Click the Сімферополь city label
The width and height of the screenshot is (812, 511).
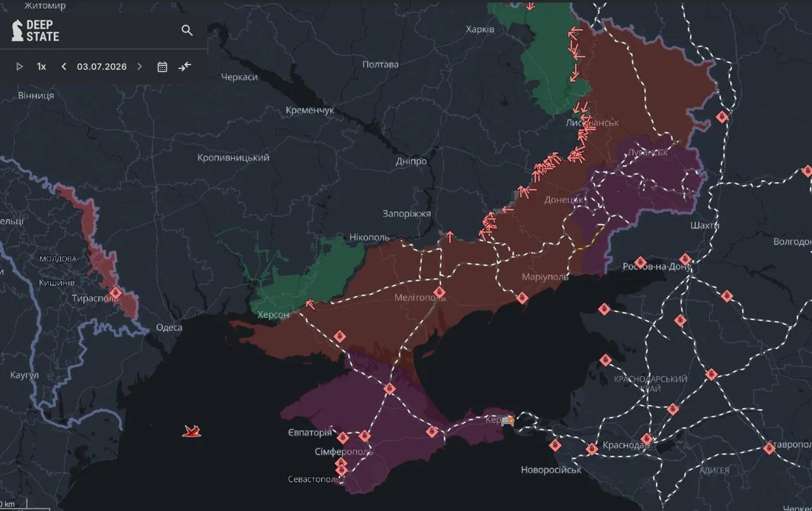344,452
